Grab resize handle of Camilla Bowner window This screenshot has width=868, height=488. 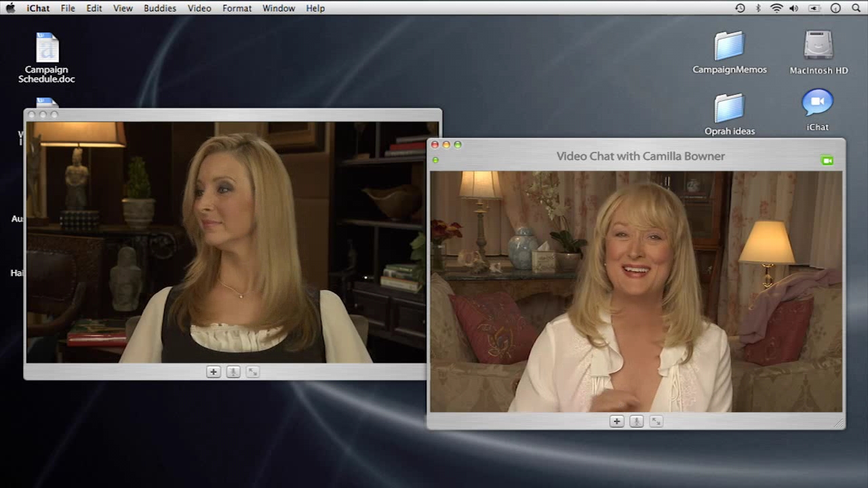(x=840, y=424)
